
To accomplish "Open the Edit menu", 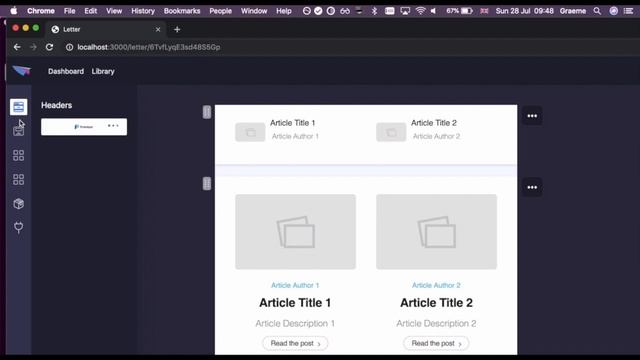I will [x=91, y=11].
